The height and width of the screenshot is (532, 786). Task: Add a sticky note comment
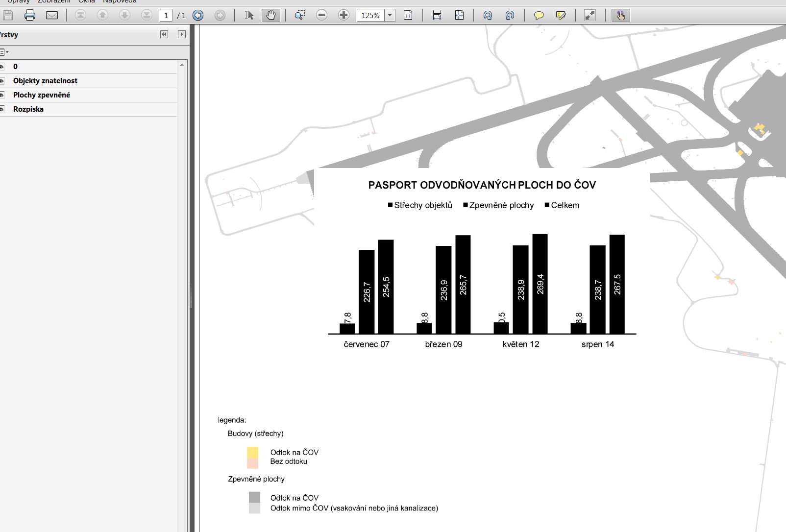539,15
